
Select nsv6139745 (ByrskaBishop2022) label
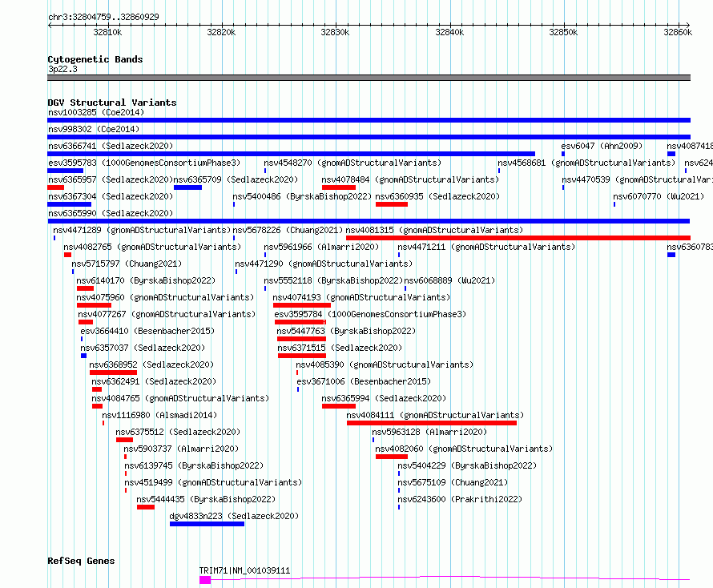(x=194, y=465)
